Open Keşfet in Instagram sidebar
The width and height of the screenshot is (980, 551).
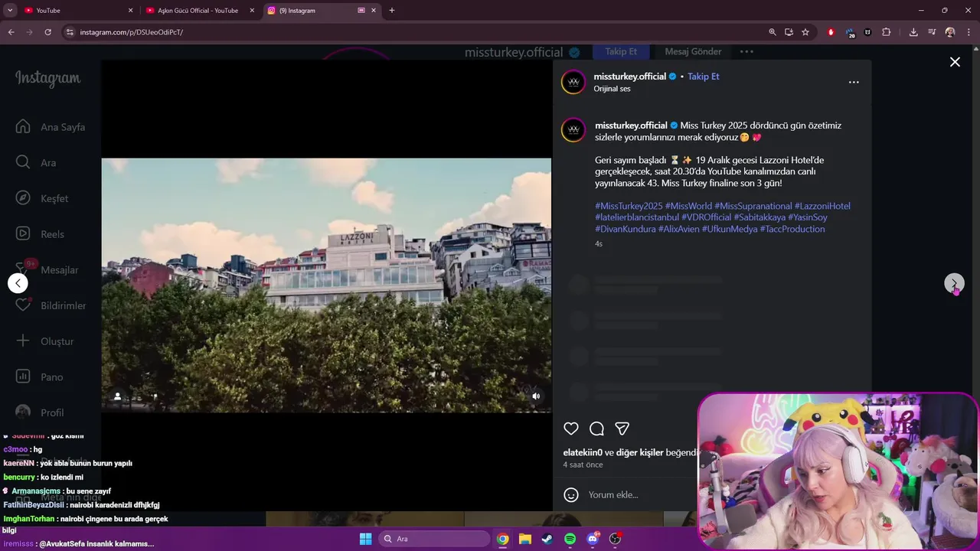click(x=42, y=198)
